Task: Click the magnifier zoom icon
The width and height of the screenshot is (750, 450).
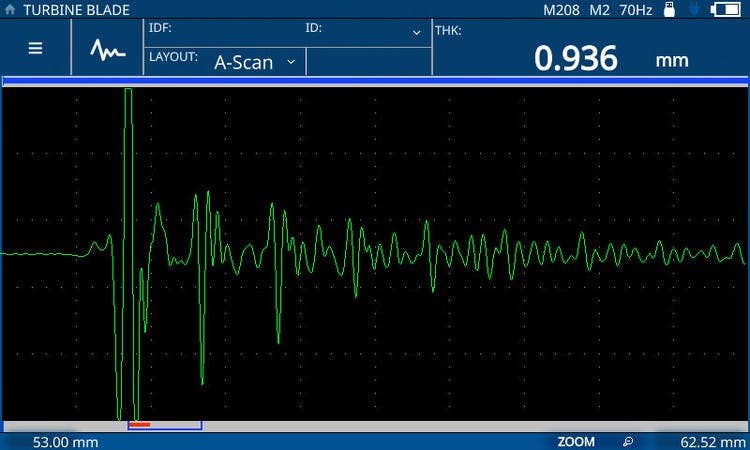Action: [x=628, y=441]
